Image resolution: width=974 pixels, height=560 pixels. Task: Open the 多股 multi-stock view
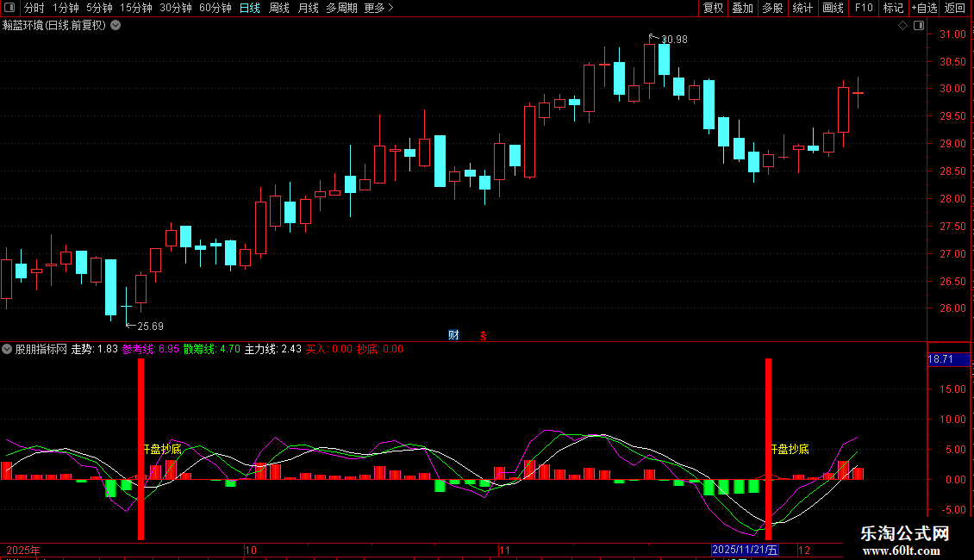[x=772, y=8]
